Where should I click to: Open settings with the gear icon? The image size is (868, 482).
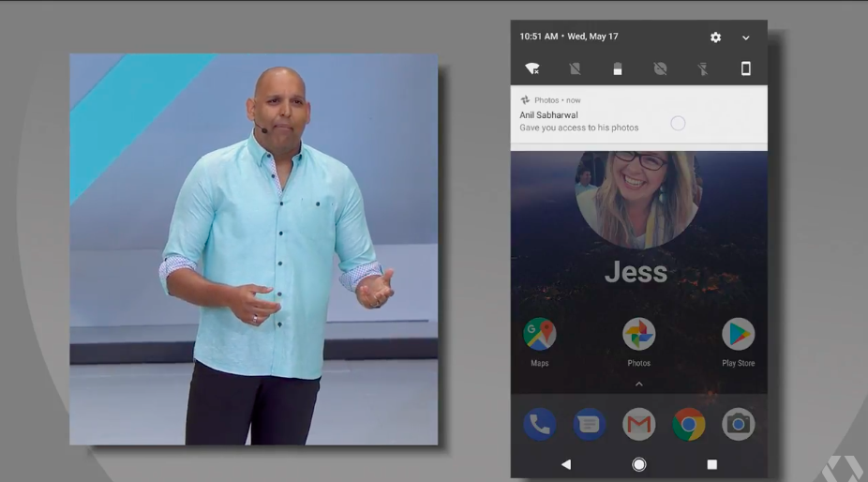point(715,38)
